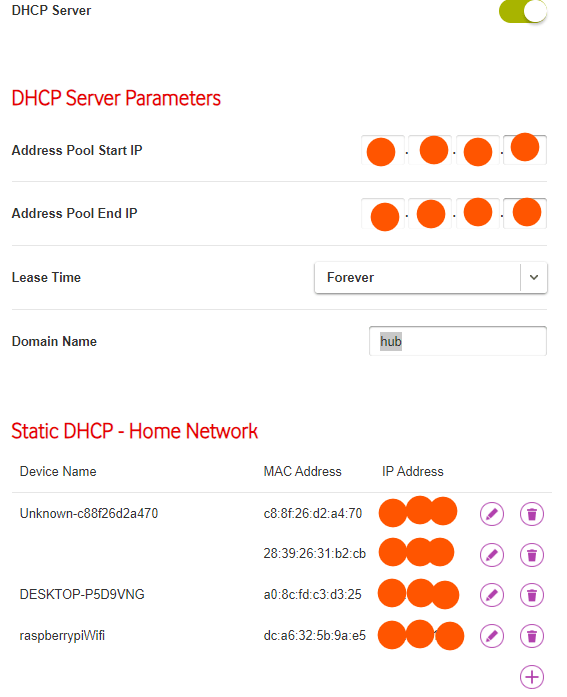The width and height of the screenshot is (567, 697).
Task: Click the IP Address column header
Action: (x=413, y=472)
